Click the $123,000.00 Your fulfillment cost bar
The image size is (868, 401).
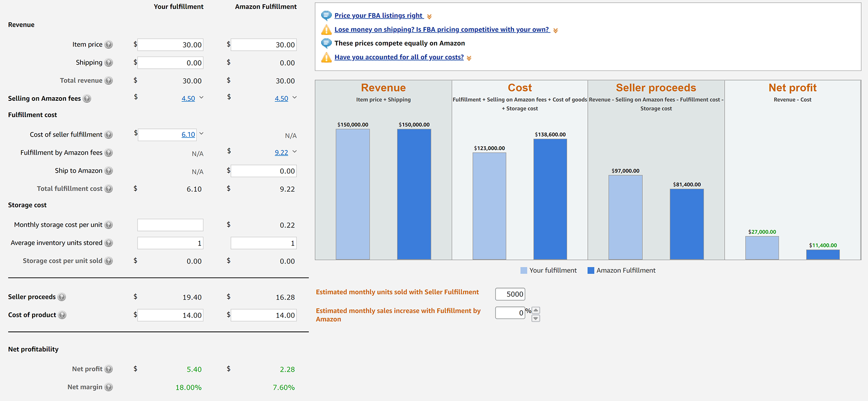click(x=490, y=206)
